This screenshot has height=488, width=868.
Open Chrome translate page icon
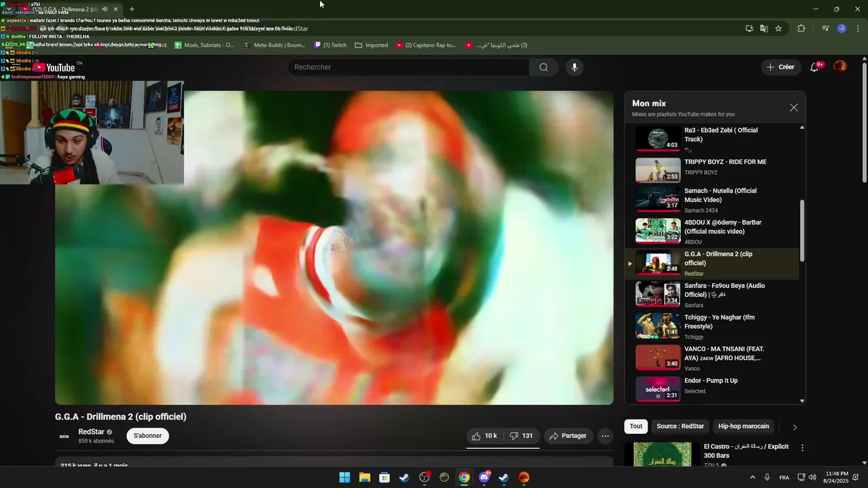click(x=764, y=28)
